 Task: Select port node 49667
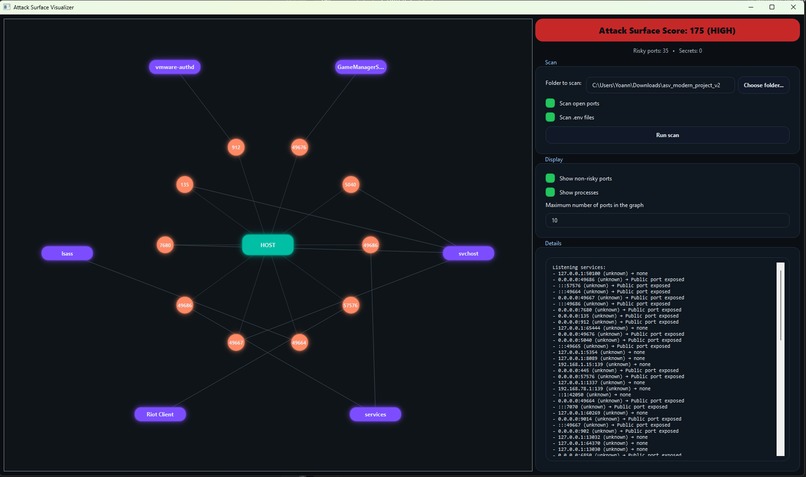[236, 342]
